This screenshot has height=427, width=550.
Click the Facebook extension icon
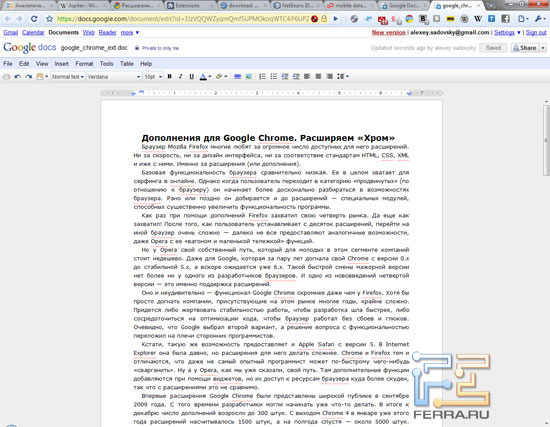[x=505, y=19]
